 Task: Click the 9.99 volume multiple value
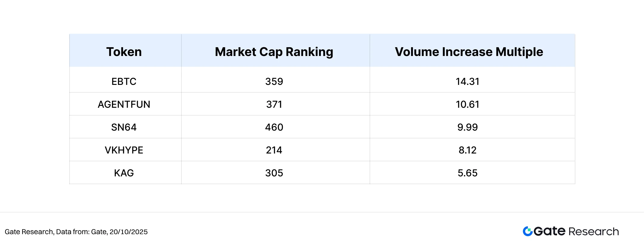(467, 127)
